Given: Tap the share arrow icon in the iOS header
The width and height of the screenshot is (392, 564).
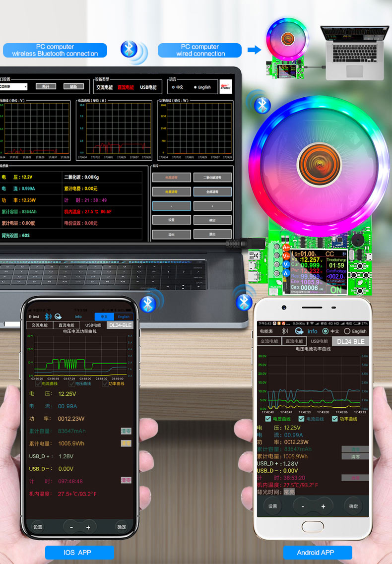Looking at the screenshot, I should (x=58, y=316).
